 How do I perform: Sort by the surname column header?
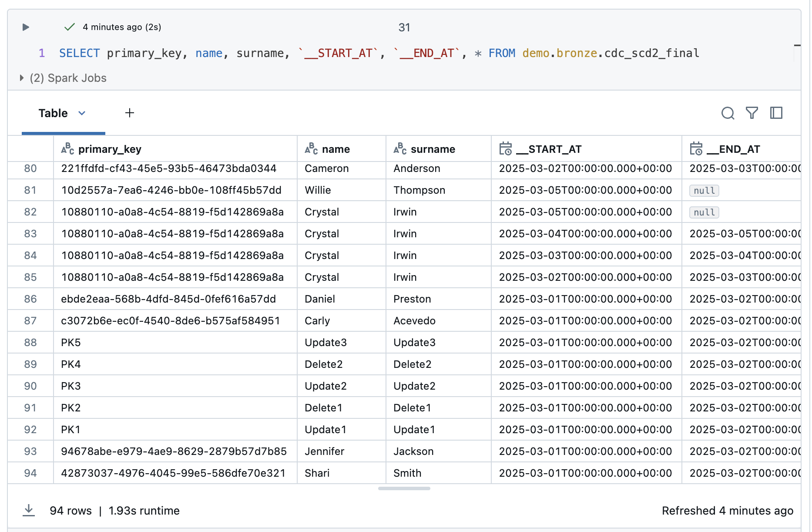tap(433, 149)
